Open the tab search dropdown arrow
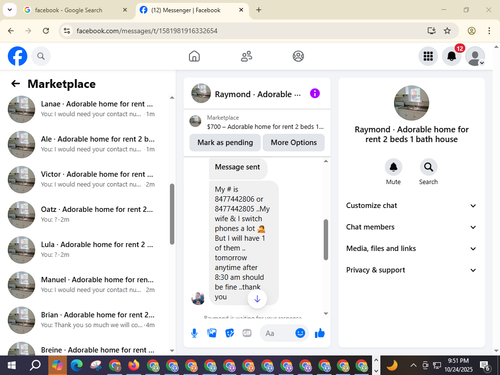Screen dimensions: 500x375 [x=10, y=10]
